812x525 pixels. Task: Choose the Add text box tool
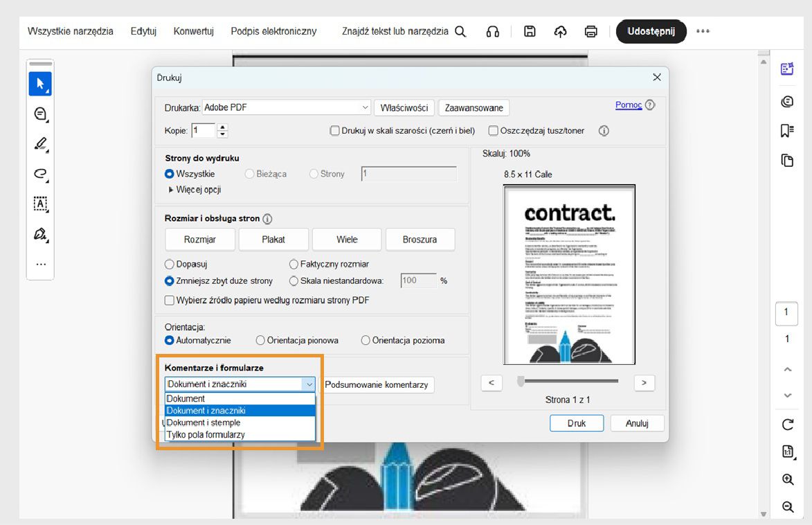(39, 204)
